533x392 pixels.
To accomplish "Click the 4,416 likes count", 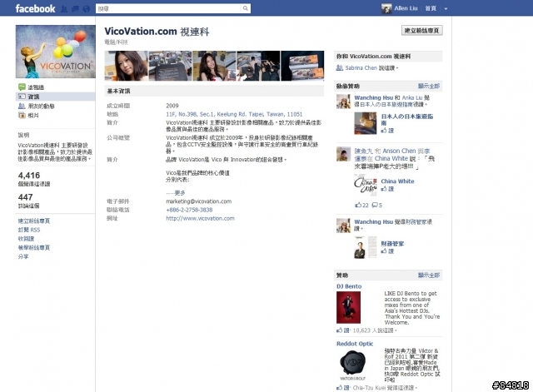I will [x=29, y=176].
